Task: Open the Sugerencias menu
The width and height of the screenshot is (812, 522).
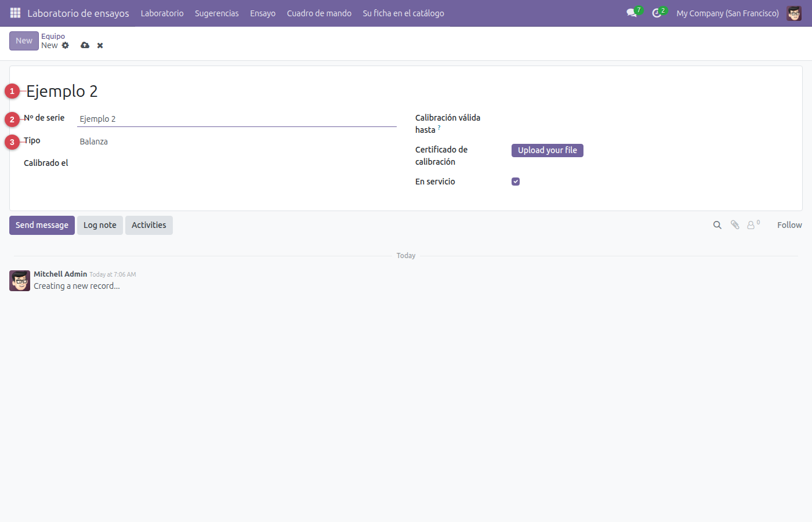Action: [216, 13]
